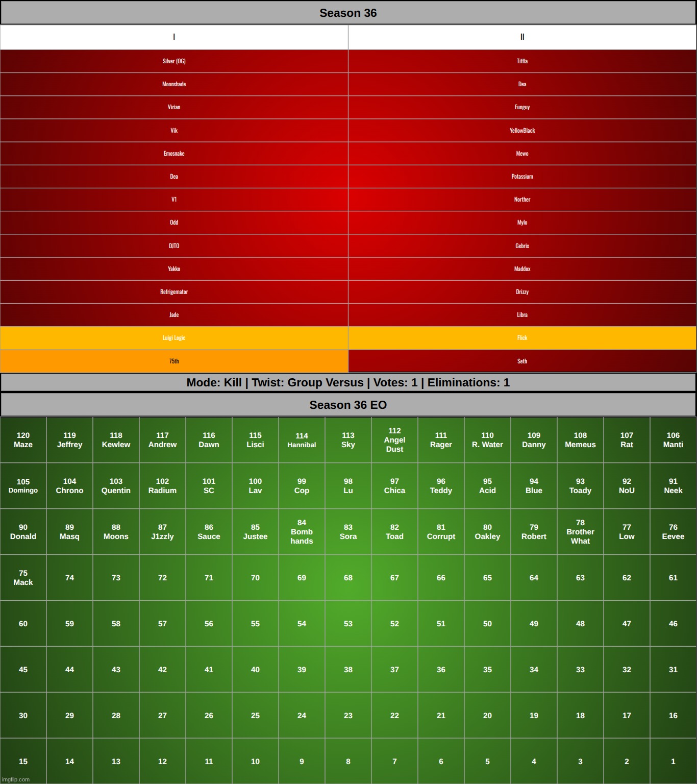Select the number 1 cell

tap(673, 761)
